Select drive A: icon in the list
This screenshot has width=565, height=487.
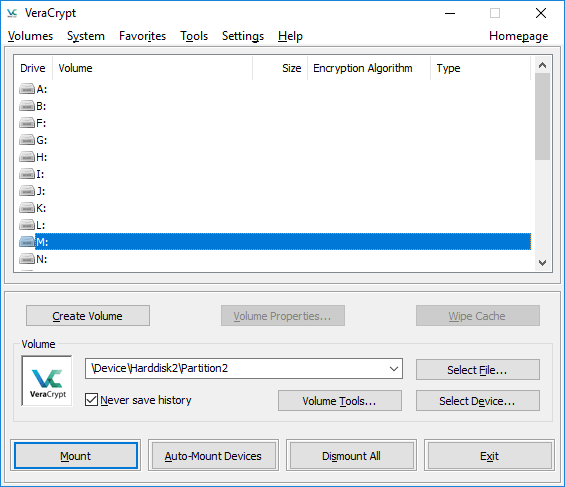pyautogui.click(x=27, y=89)
